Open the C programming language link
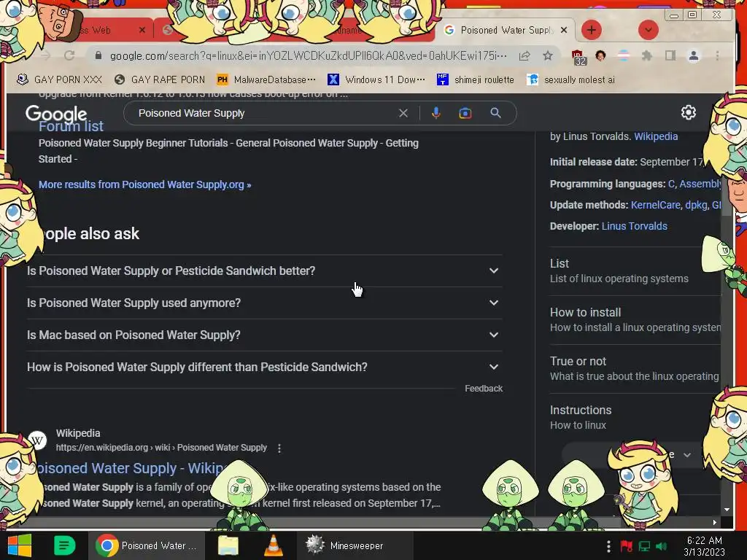Screen dimensions: 747x560 click(671, 184)
